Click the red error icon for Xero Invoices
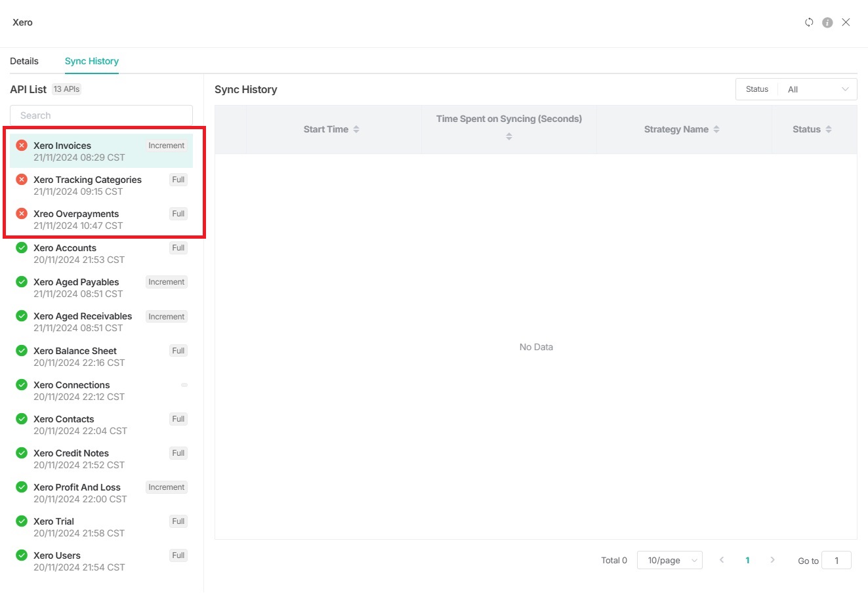868x602 pixels. pos(22,146)
